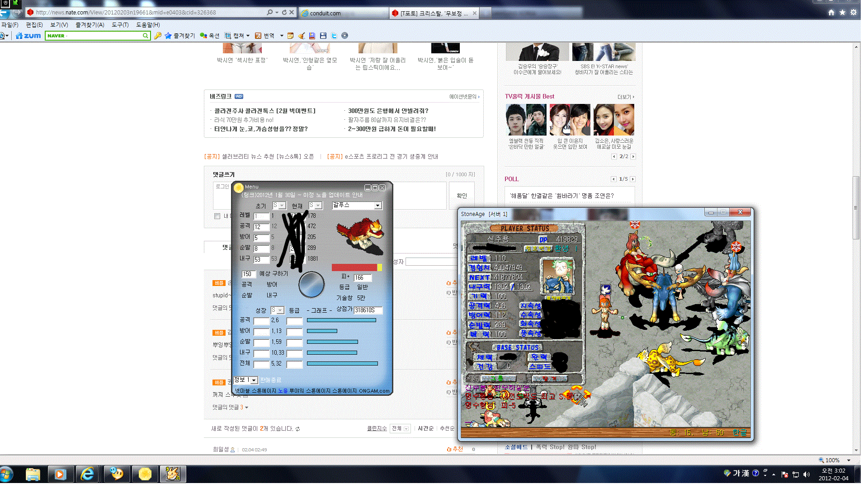Screen dimensions: 868x488
Task: Click the 상점가 input showing 318610S
Action: click(x=368, y=310)
